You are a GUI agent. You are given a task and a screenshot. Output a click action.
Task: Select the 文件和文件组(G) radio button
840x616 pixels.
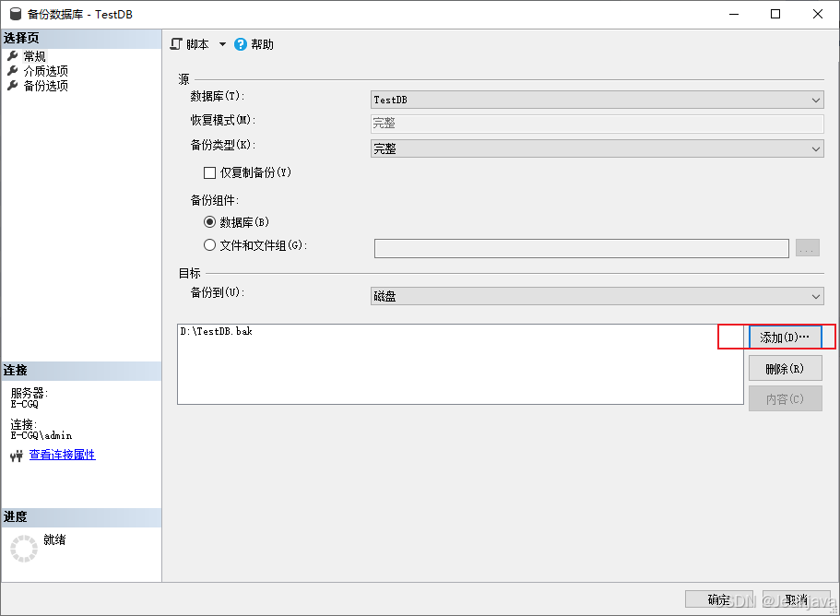(209, 244)
